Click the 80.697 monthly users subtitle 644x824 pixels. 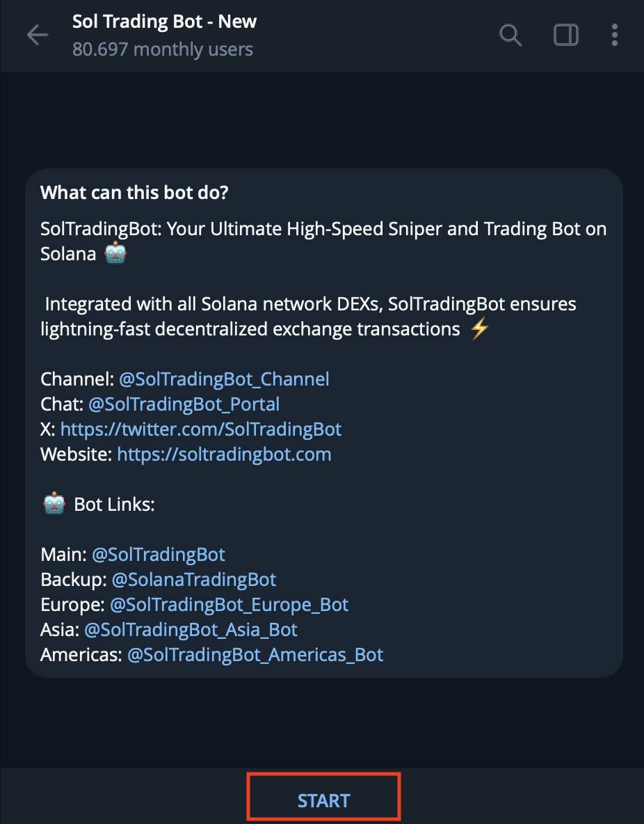[163, 49]
